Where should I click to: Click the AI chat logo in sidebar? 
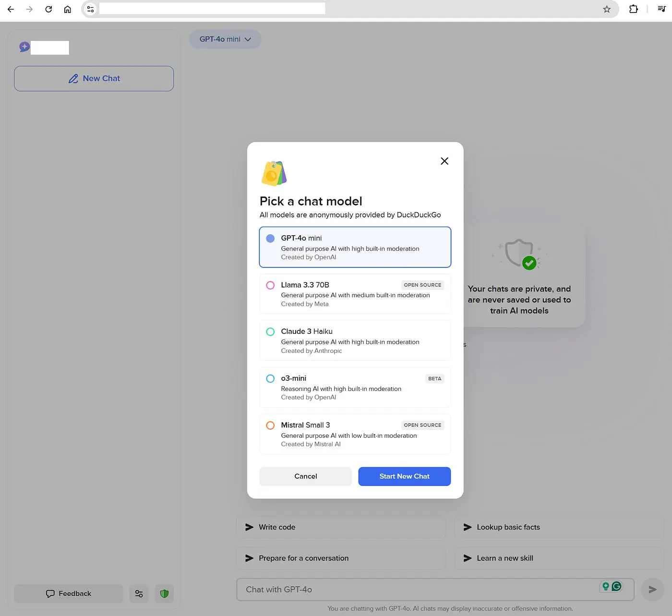pyautogui.click(x=24, y=47)
